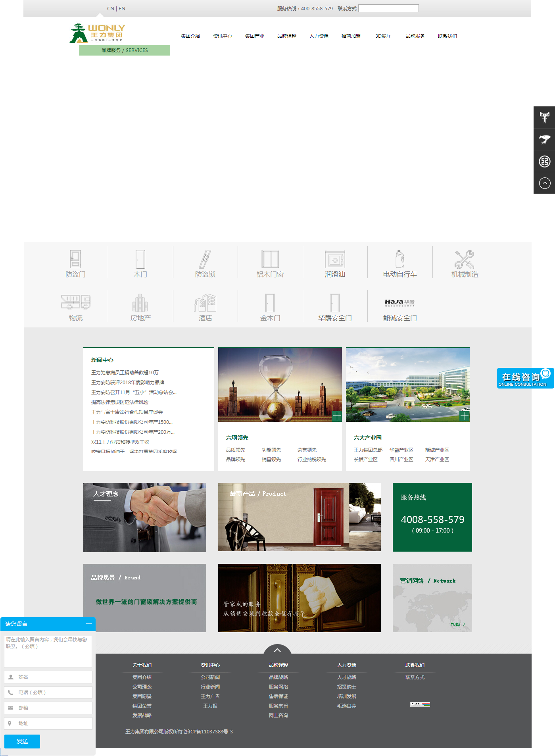The height and width of the screenshot is (756, 555).
Task: Click footer link 王力广告
Action: (210, 696)
